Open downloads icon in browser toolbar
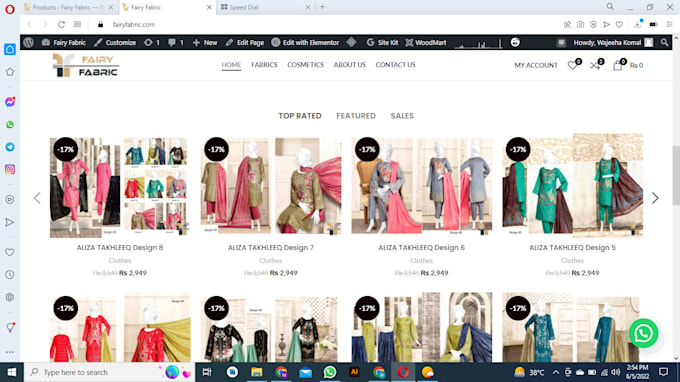 coord(638,24)
